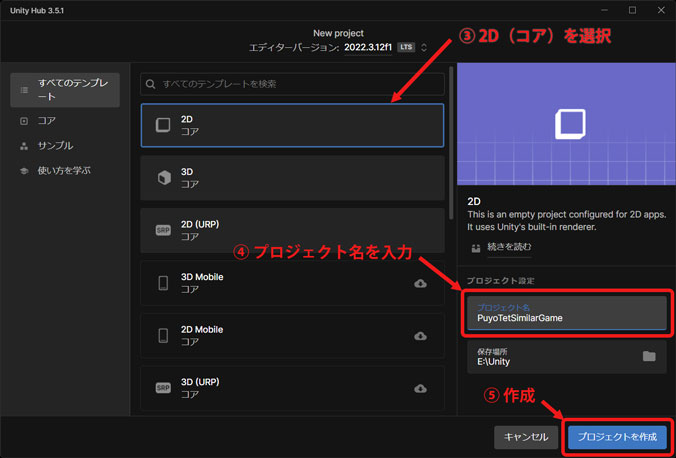This screenshot has height=458, width=676.
Task: Click the phone icon of 3D Mobile
Action: (x=163, y=283)
